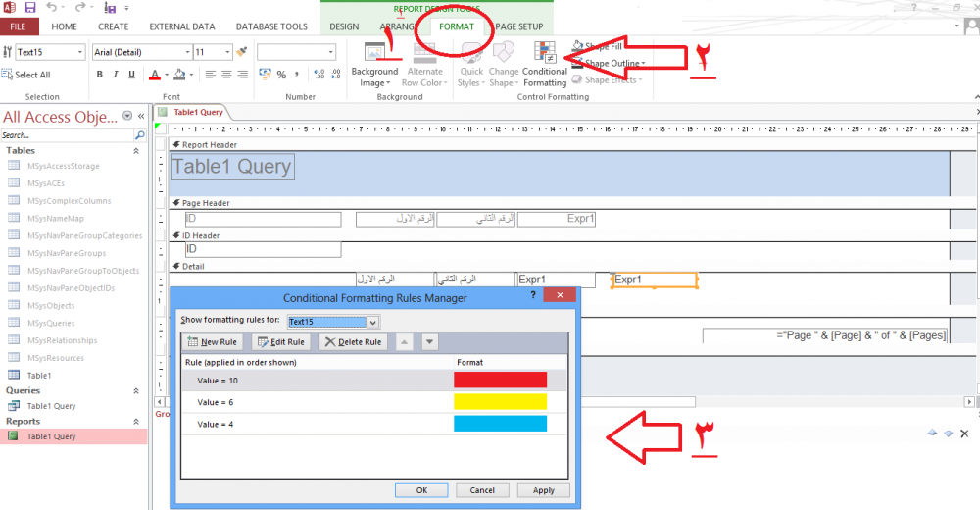Align text right

point(242,75)
